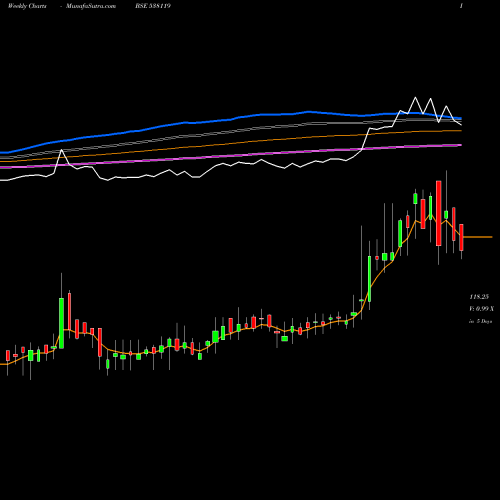Image resolution: width=500 pixels, height=500 pixels.
Task: Click the "in 5 Days" label
Action: (x=480, y=321)
